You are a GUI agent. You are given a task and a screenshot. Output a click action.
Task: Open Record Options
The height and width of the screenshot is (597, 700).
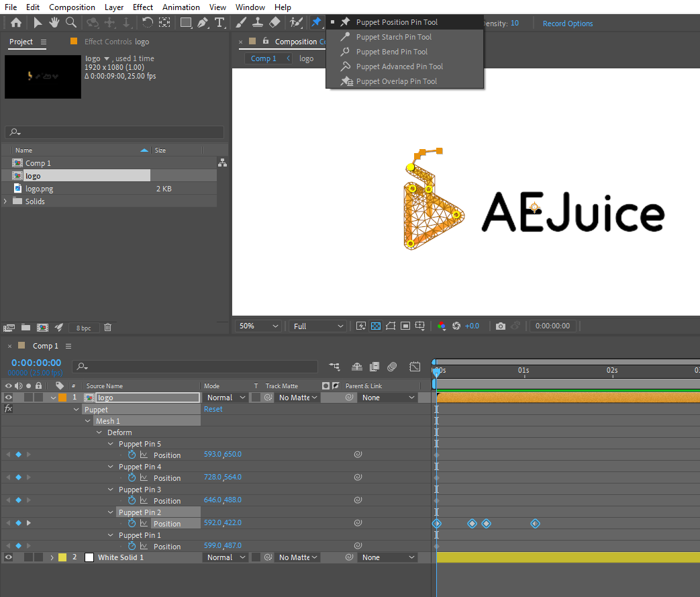[567, 24]
